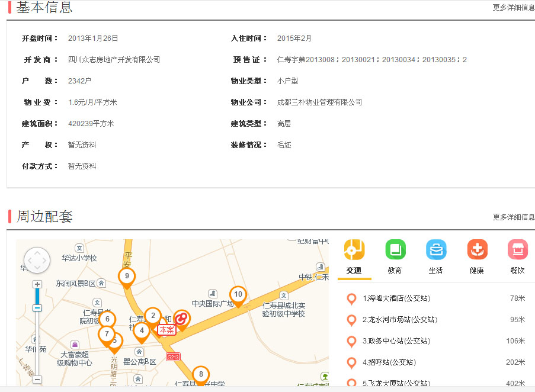Open the 教育 (education) category icon
This screenshot has height=392, width=535.
[x=395, y=250]
